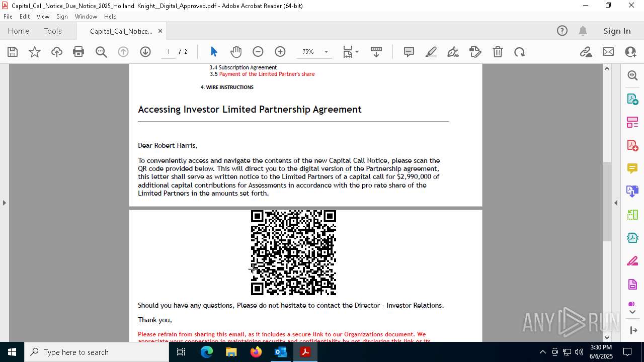Close the Capital_Call_Notice document tab
Screen dimensions: 644x362
[x=160, y=31]
